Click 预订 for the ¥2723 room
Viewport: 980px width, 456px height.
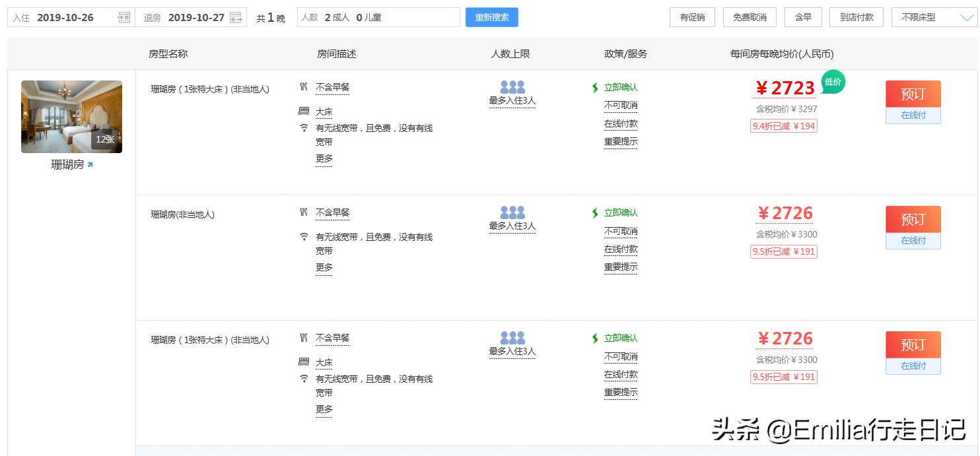[x=913, y=94]
